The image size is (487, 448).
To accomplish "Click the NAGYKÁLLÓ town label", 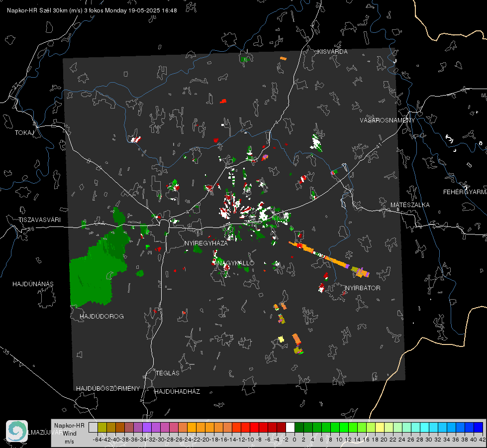I will (236, 263).
